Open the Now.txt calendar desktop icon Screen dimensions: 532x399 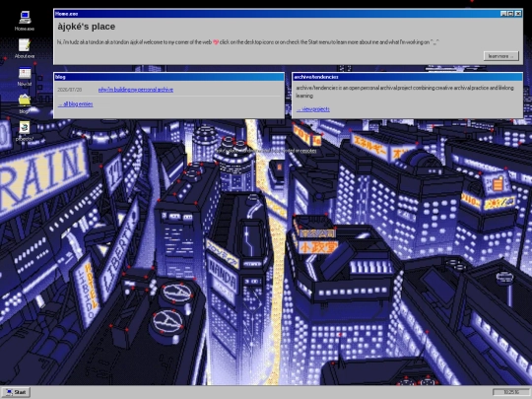[x=25, y=77]
